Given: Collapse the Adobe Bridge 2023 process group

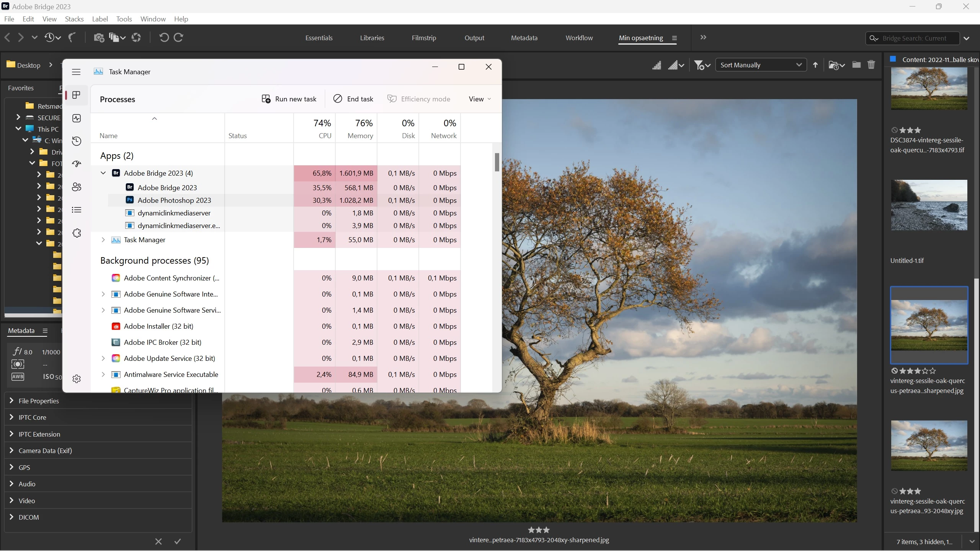Looking at the screenshot, I should pyautogui.click(x=103, y=173).
